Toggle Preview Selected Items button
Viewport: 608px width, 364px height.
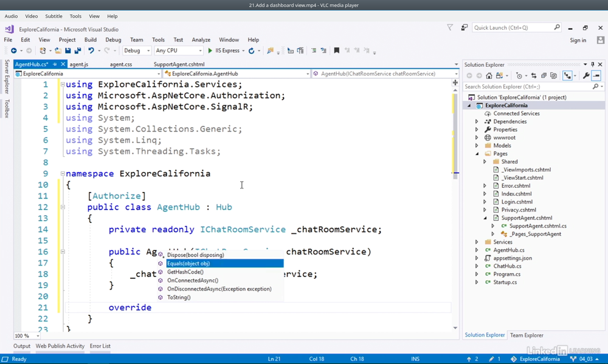596,76
